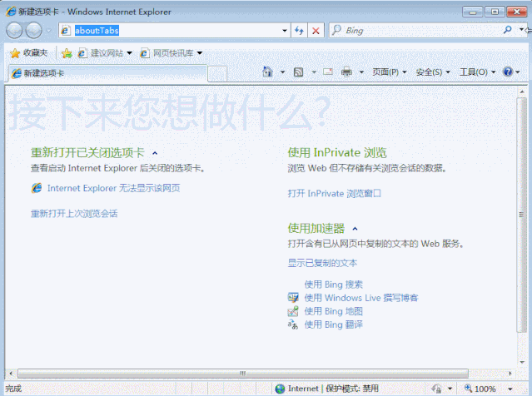Viewport: 532px width, 396px height.
Task: Expand feeds dropdown arrow
Action: (314, 72)
